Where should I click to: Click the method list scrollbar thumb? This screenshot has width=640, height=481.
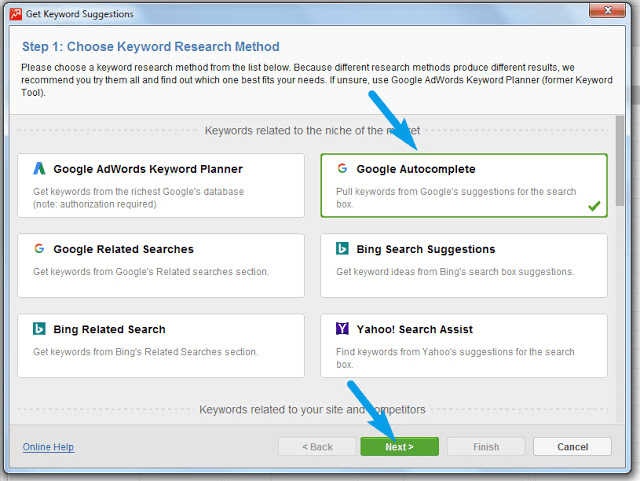click(620, 161)
